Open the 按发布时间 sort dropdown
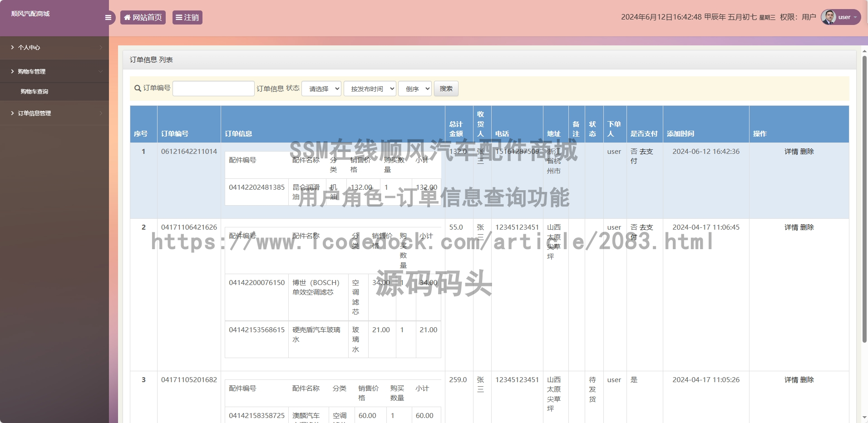Viewport: 868px width, 423px height. point(370,89)
